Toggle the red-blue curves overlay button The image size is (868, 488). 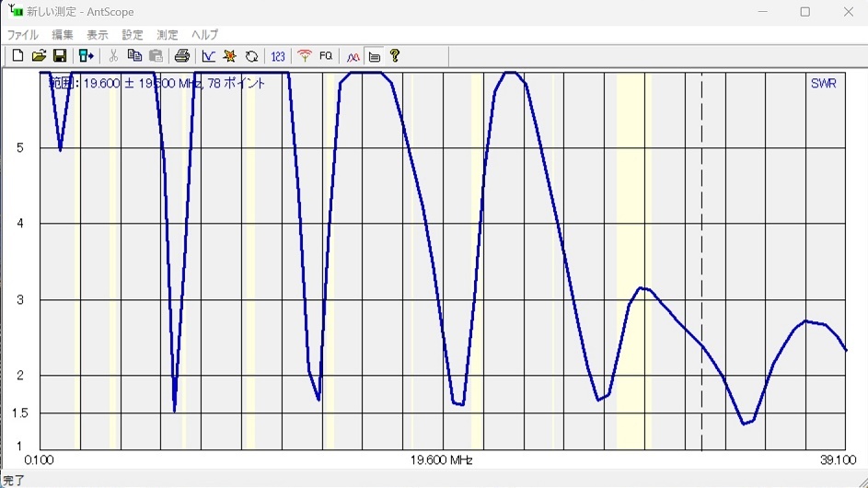(353, 56)
